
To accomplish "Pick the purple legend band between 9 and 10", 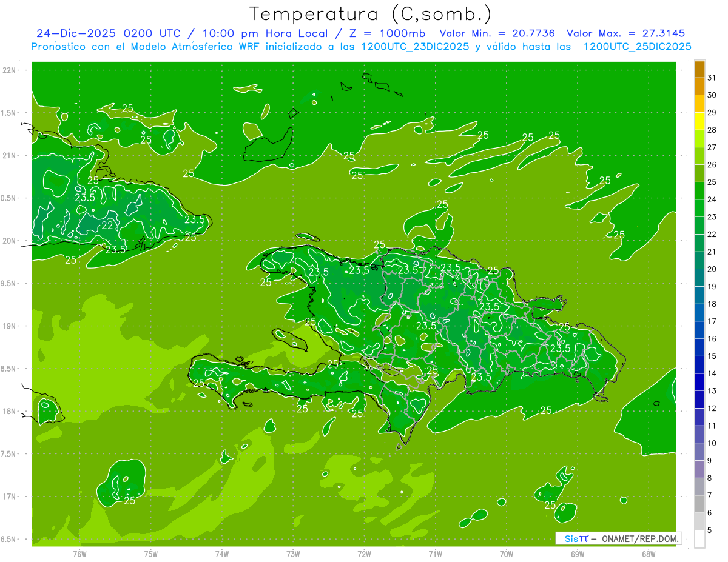I will pyautogui.click(x=699, y=452).
